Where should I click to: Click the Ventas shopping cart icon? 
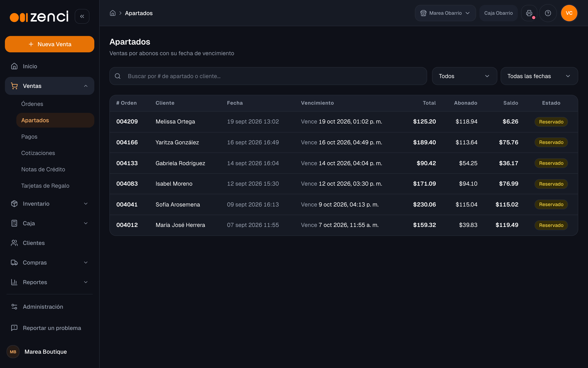[14, 86]
